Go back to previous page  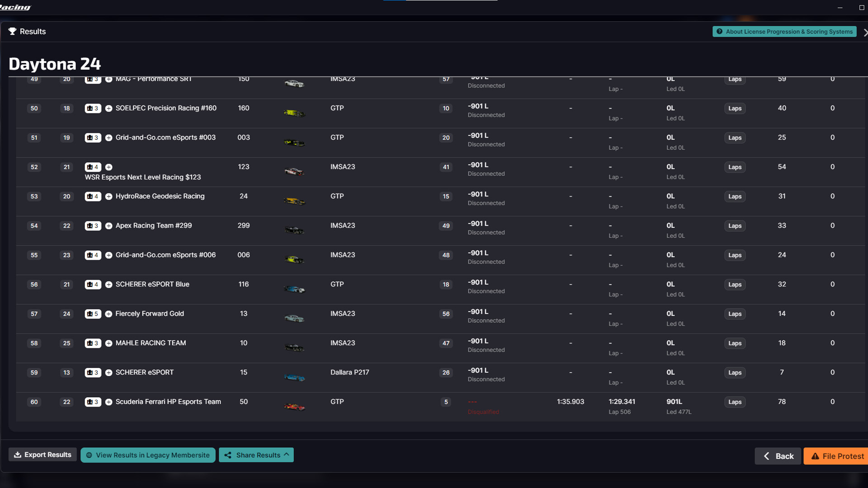(778, 456)
